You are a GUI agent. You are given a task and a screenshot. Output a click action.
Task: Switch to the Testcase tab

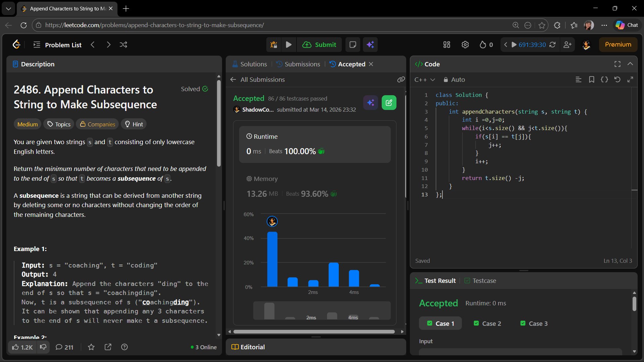480,281
